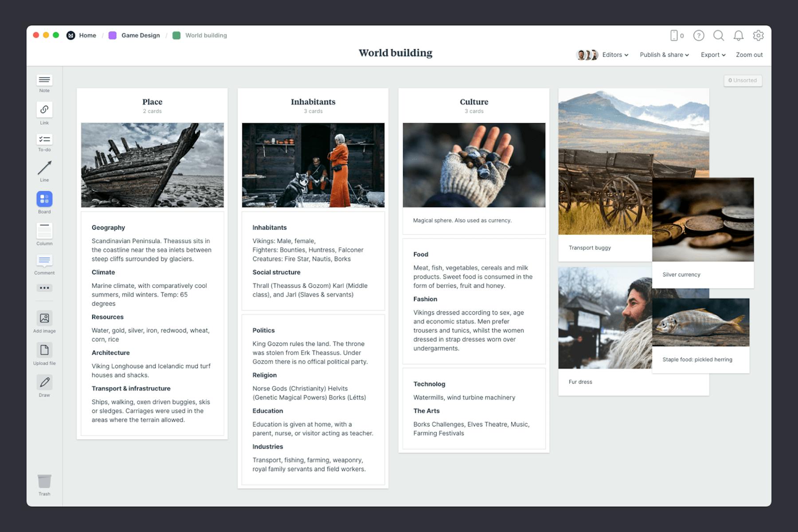This screenshot has width=798, height=532.
Task: Go to Home from the breadcrumb
Action: click(x=87, y=35)
